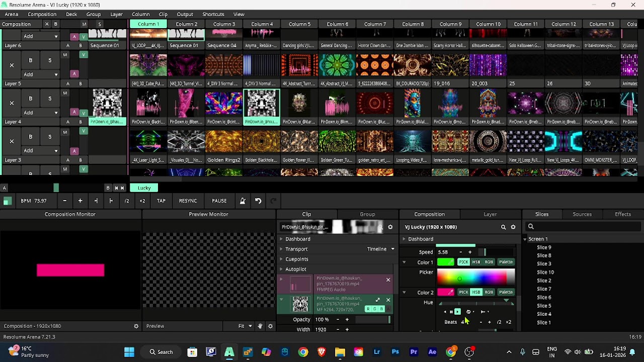Enable HSB mode for Color 1

[476, 262]
